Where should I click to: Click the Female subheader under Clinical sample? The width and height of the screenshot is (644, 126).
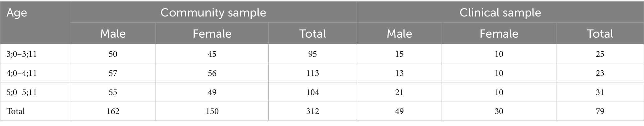pos(499,34)
